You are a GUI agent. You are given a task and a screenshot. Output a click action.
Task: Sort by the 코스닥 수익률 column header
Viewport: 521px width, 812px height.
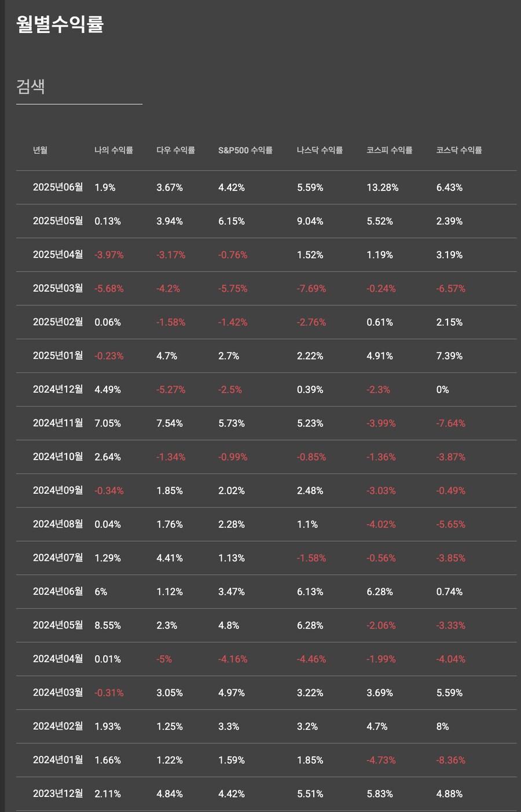pos(458,150)
